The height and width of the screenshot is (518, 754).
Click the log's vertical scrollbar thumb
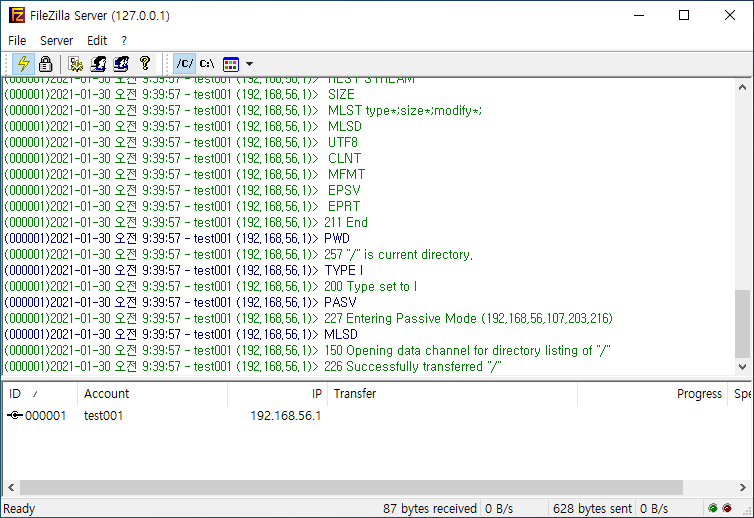[x=742, y=323]
